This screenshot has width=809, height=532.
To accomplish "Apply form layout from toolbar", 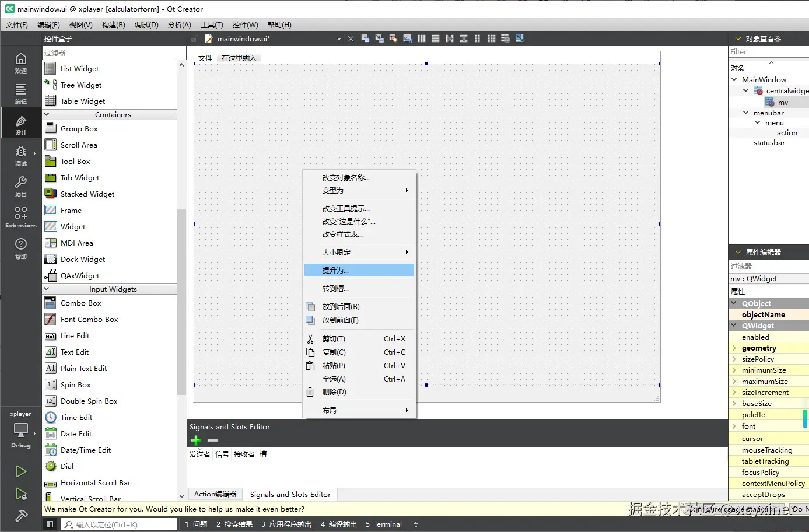I will pos(478,38).
